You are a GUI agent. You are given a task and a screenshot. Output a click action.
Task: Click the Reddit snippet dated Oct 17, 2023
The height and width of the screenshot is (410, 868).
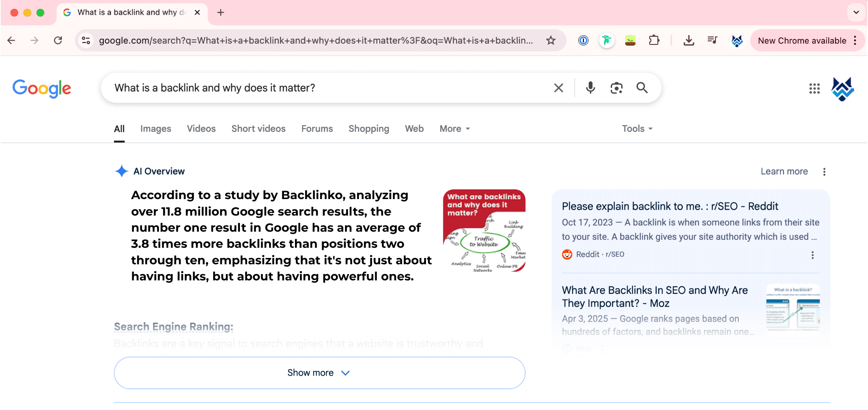tap(690, 230)
